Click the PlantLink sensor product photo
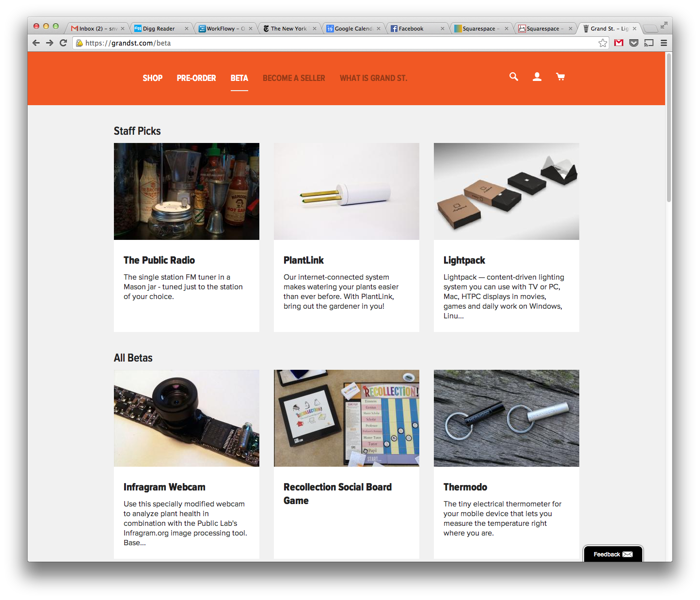This screenshot has height=600, width=700. [347, 191]
